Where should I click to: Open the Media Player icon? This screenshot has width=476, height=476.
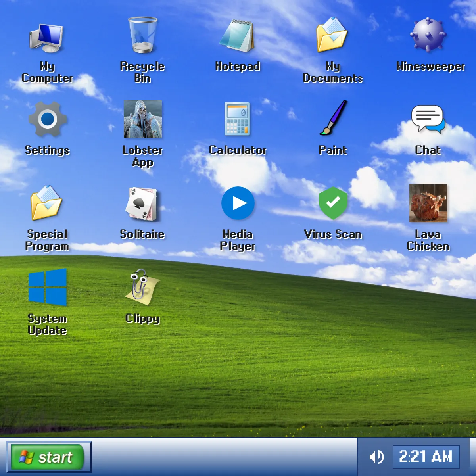coord(238,203)
